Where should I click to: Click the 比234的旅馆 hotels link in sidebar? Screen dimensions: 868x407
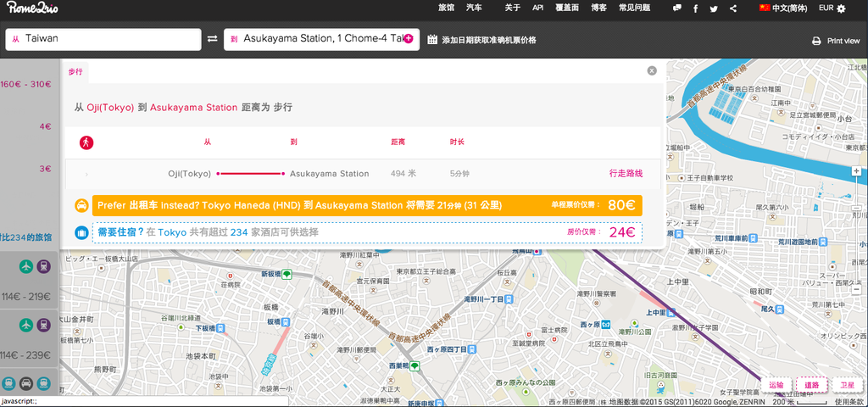click(26, 237)
